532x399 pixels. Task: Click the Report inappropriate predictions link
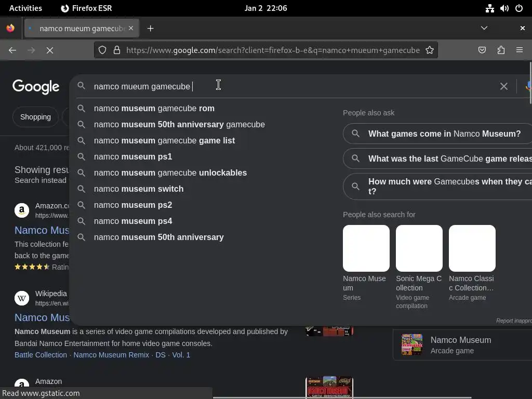(x=514, y=321)
